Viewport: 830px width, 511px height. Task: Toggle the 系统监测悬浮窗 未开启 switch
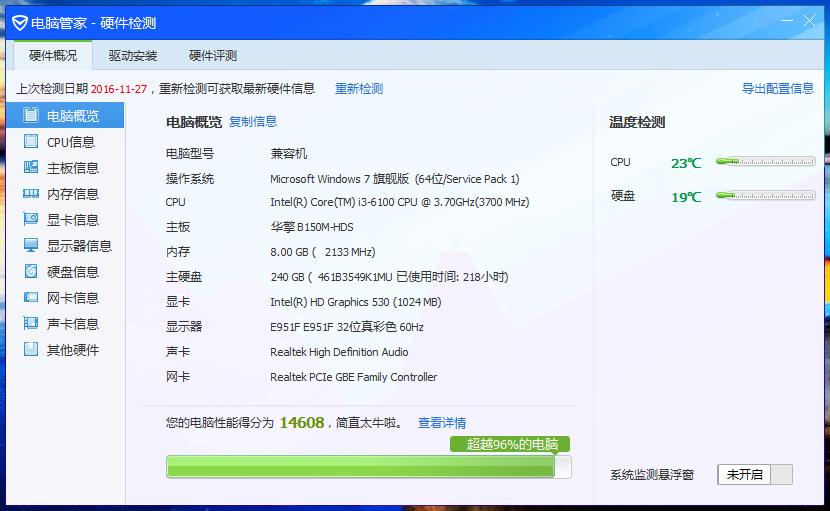point(755,474)
